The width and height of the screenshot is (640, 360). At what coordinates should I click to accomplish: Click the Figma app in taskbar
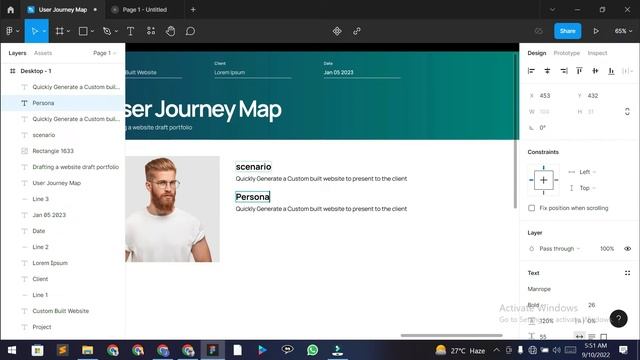point(212,350)
